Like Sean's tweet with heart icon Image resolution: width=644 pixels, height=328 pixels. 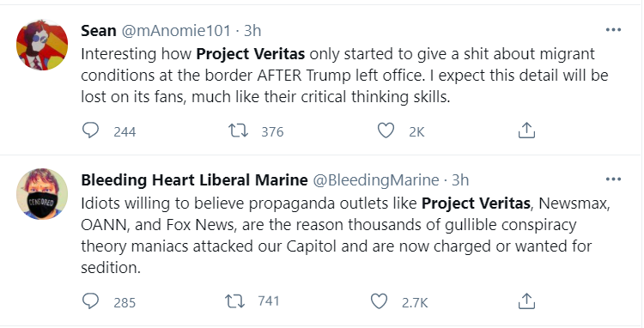point(386,131)
